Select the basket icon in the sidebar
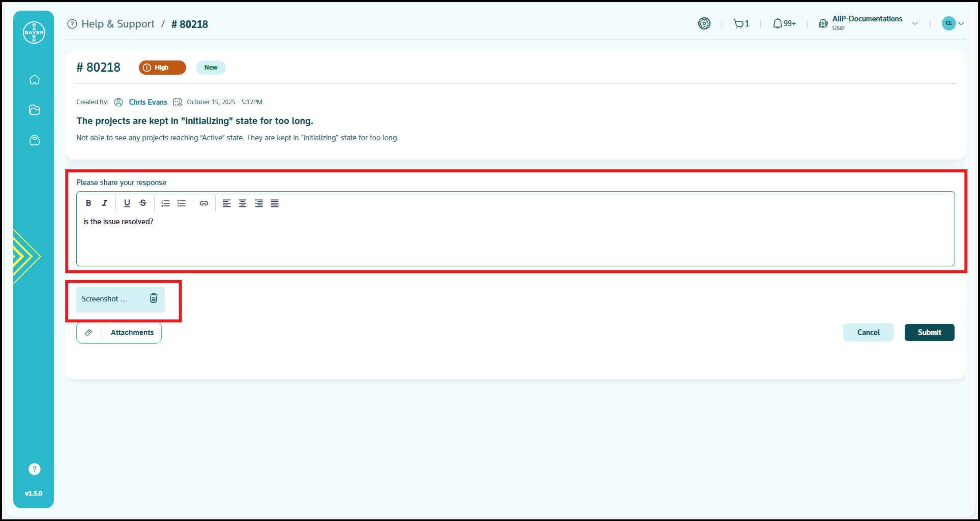Image resolution: width=980 pixels, height=521 pixels. (x=34, y=140)
